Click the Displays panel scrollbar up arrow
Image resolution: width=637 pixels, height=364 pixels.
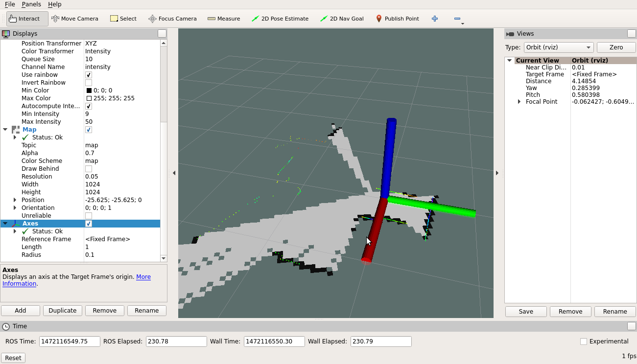164,43
